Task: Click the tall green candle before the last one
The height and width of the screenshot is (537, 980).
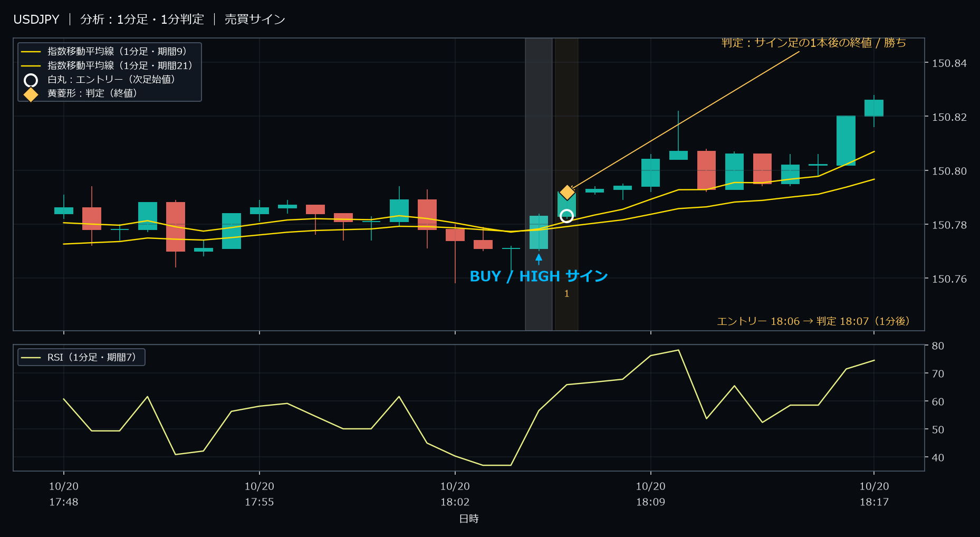Action: pyautogui.click(x=846, y=140)
